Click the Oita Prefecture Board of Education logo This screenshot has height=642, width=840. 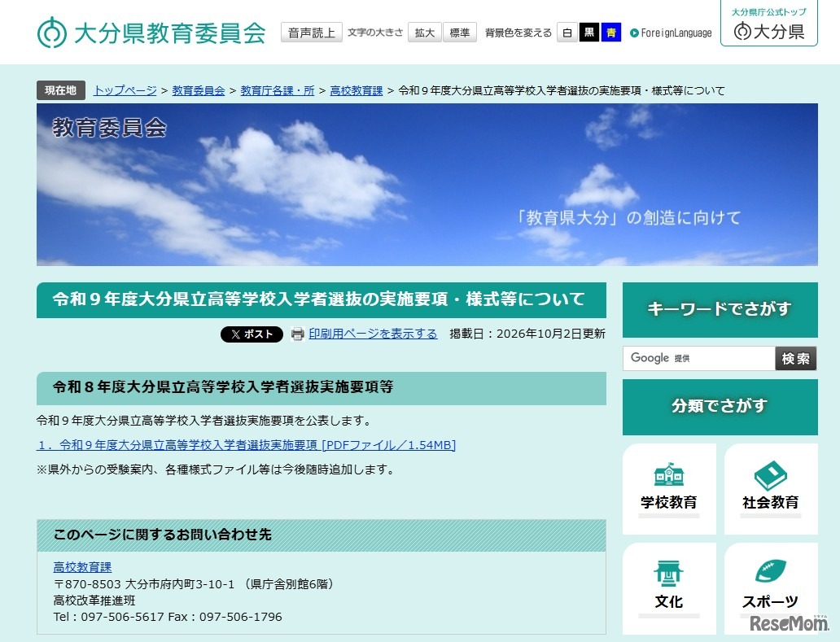pyautogui.click(x=151, y=33)
